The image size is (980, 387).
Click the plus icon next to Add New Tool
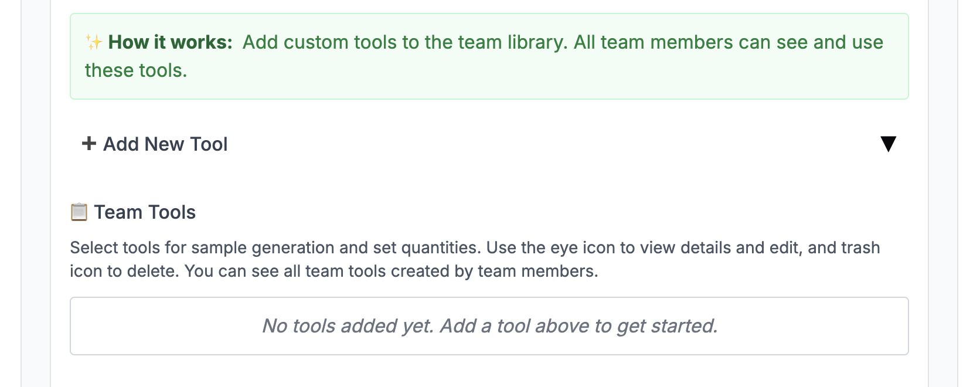pos(88,144)
